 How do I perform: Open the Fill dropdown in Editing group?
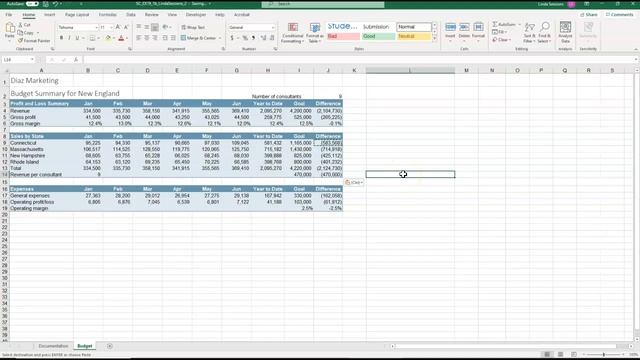500,32
